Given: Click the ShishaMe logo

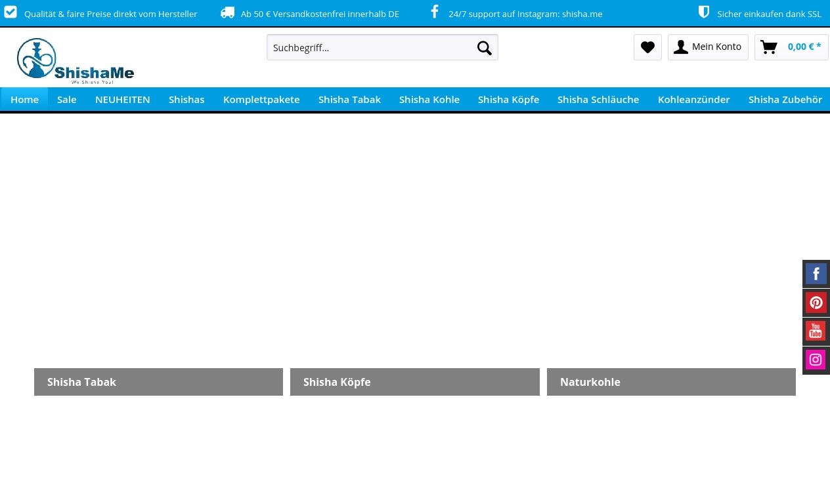Looking at the screenshot, I should [x=76, y=61].
